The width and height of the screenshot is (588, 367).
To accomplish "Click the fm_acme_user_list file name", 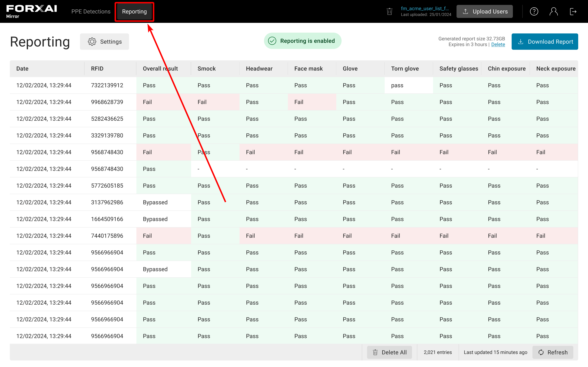I will pos(424,9).
